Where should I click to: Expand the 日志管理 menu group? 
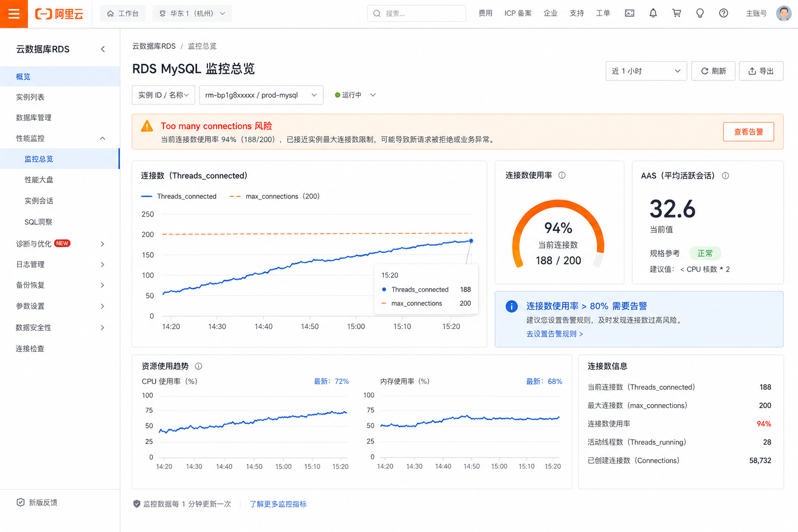[102, 265]
